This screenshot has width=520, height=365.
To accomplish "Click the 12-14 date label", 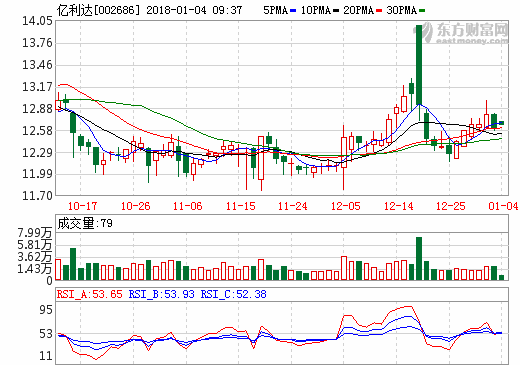I will pos(398,206).
